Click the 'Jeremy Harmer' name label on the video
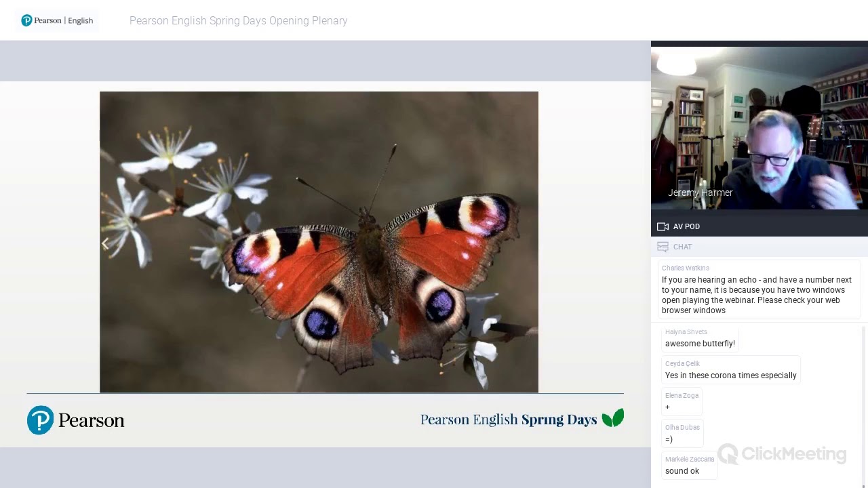 (700, 192)
